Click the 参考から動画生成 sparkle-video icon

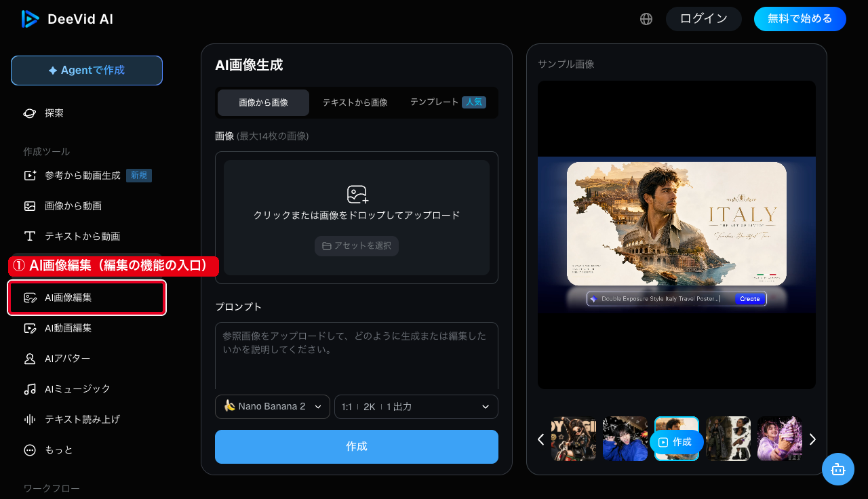point(30,175)
